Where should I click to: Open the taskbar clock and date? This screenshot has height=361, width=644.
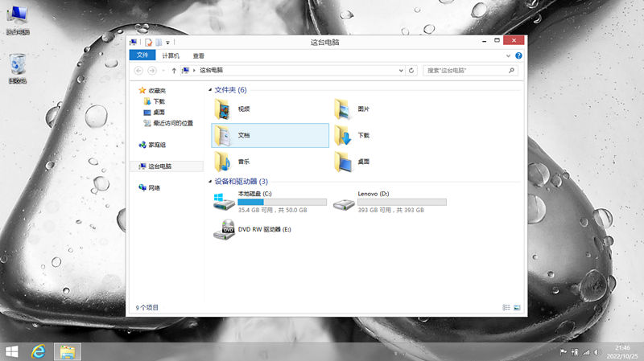click(x=622, y=352)
